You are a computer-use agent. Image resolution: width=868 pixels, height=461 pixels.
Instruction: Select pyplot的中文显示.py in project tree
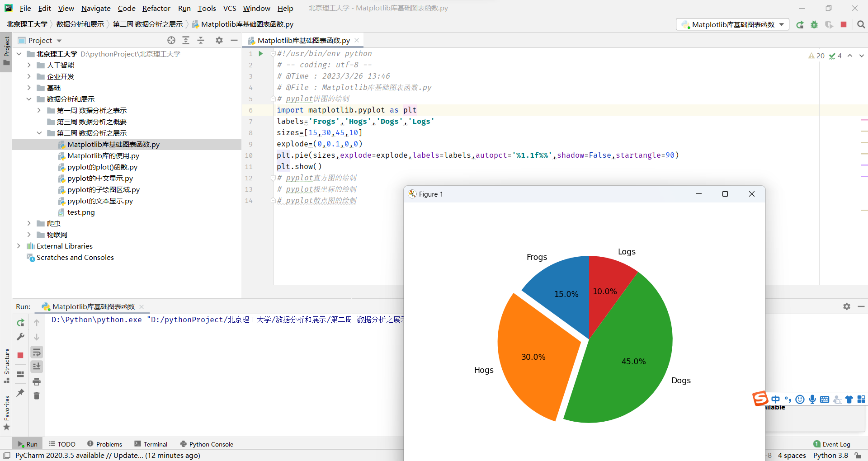(100, 178)
